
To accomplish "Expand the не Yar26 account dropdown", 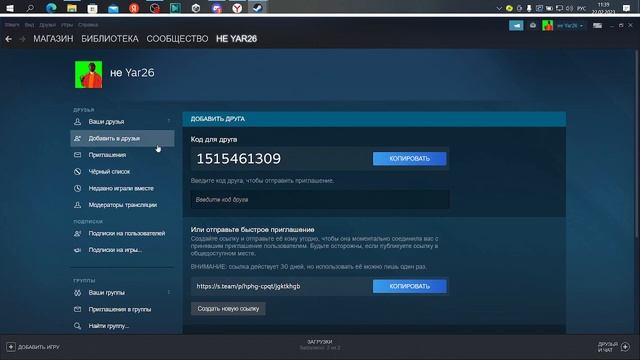I will [x=570, y=26].
